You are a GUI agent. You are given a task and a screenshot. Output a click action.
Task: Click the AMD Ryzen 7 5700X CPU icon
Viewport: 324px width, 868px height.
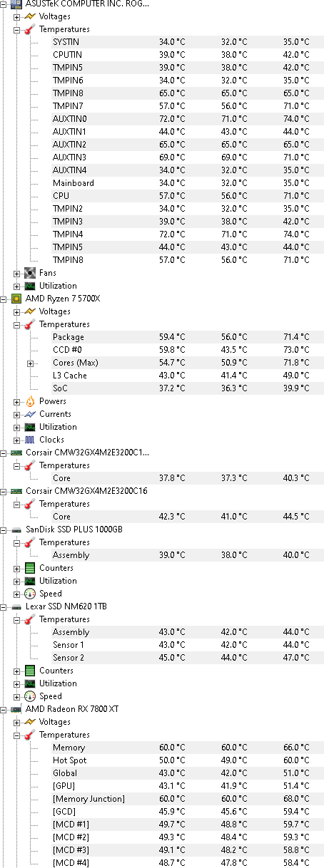(16, 299)
